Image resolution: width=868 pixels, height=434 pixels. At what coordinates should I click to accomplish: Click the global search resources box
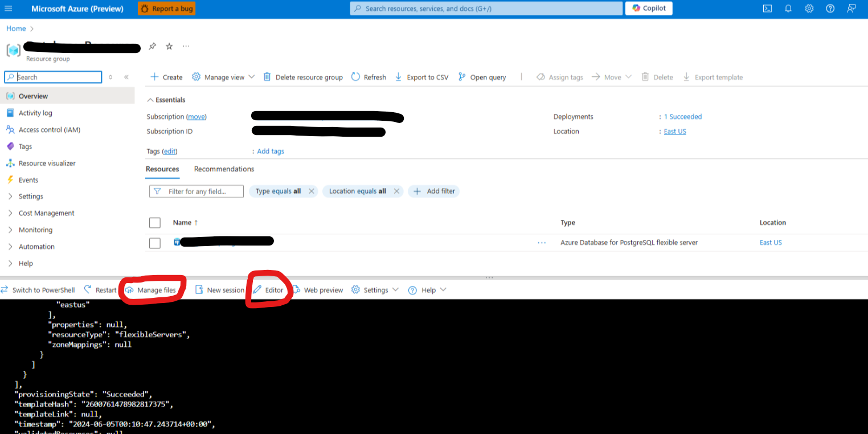pyautogui.click(x=486, y=9)
